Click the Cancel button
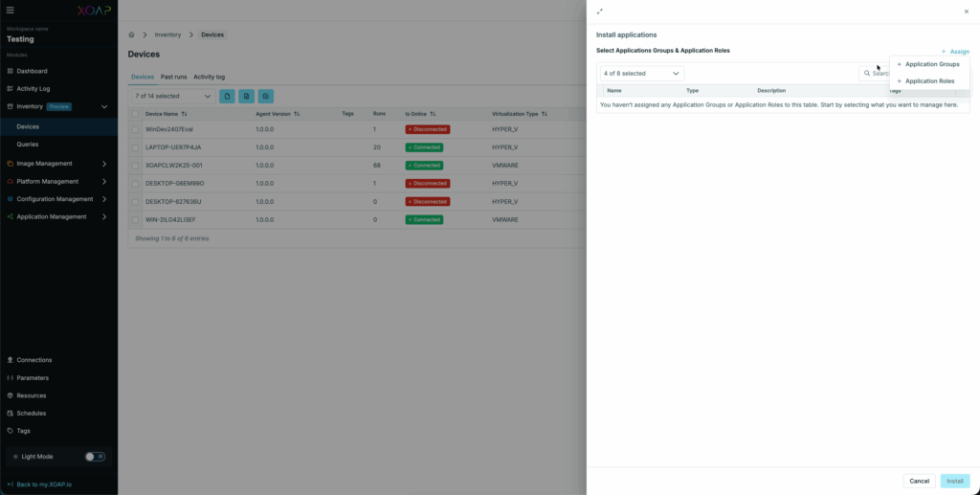Image resolution: width=980 pixels, height=495 pixels. point(920,482)
